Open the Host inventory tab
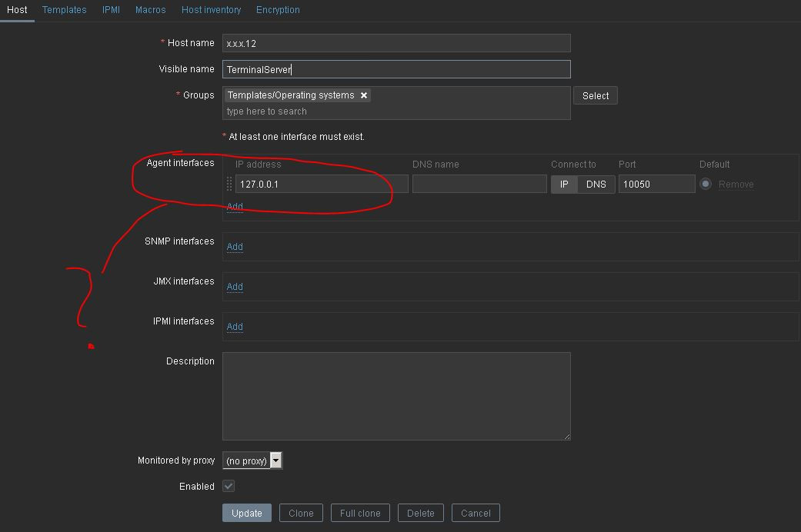Viewport: 801px width, 532px height. pos(211,9)
